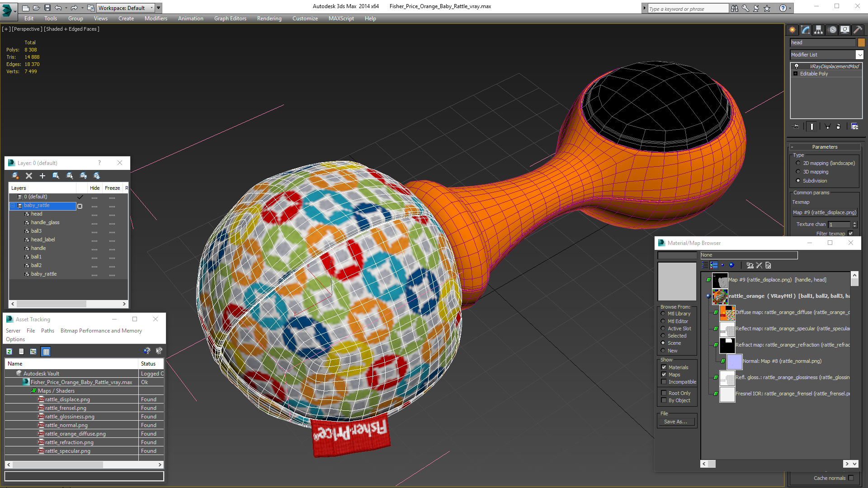868x488 pixels.
Task: Click the Freeze column header
Action: (113, 188)
